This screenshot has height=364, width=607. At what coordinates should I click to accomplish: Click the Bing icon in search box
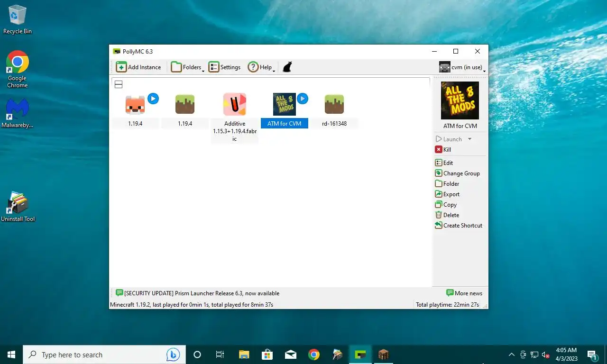(x=173, y=355)
